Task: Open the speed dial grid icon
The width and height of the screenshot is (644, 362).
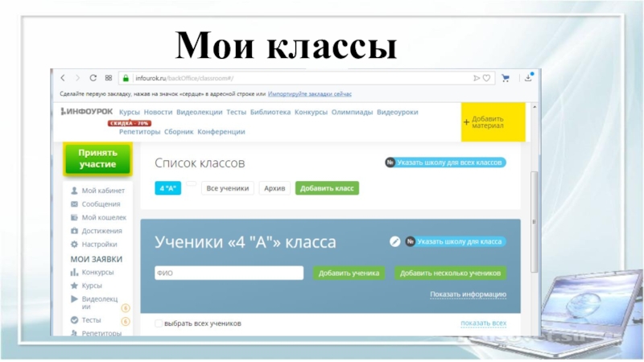Action: click(x=109, y=78)
